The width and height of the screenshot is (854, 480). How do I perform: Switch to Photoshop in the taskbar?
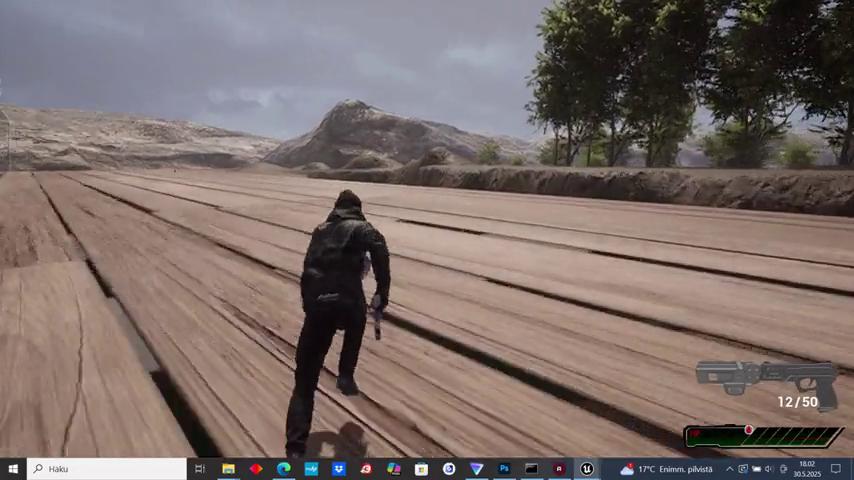[x=504, y=468]
